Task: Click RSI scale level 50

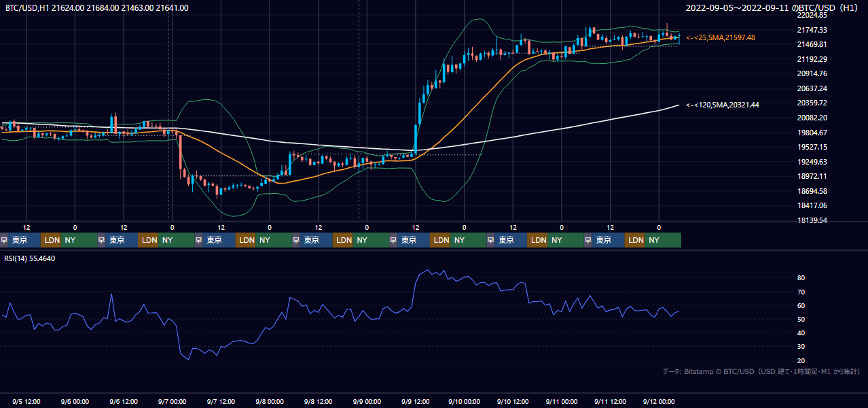Action: (x=801, y=319)
